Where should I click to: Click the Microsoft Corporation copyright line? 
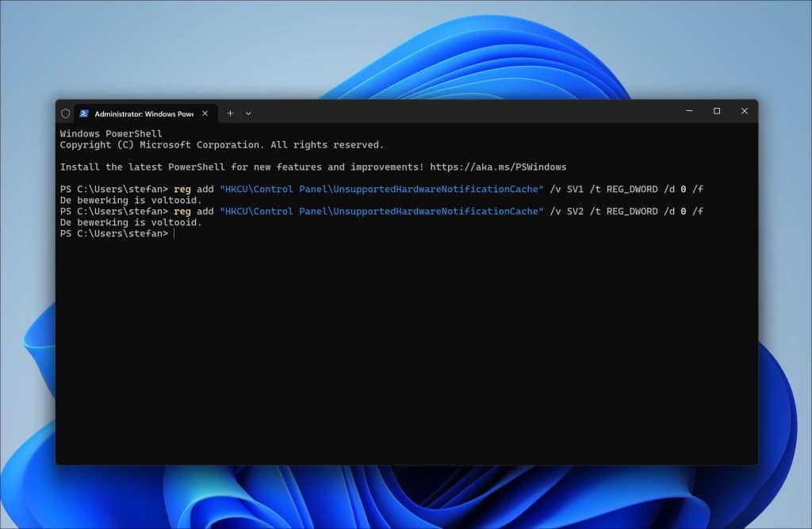pyautogui.click(x=222, y=145)
